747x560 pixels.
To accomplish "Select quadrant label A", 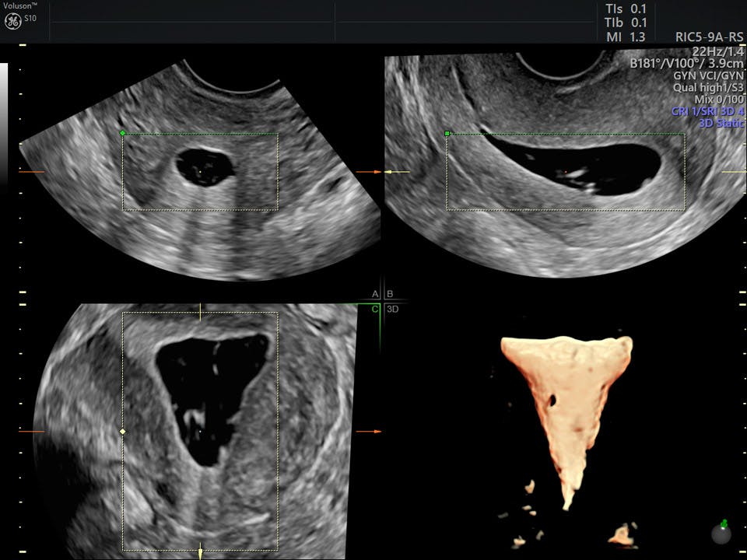I will point(375,294).
